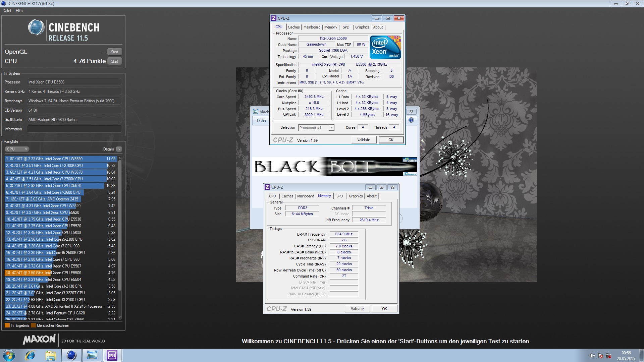The height and width of the screenshot is (362, 644).
Task: Click the volume speaker tray icon
Action: (592, 356)
